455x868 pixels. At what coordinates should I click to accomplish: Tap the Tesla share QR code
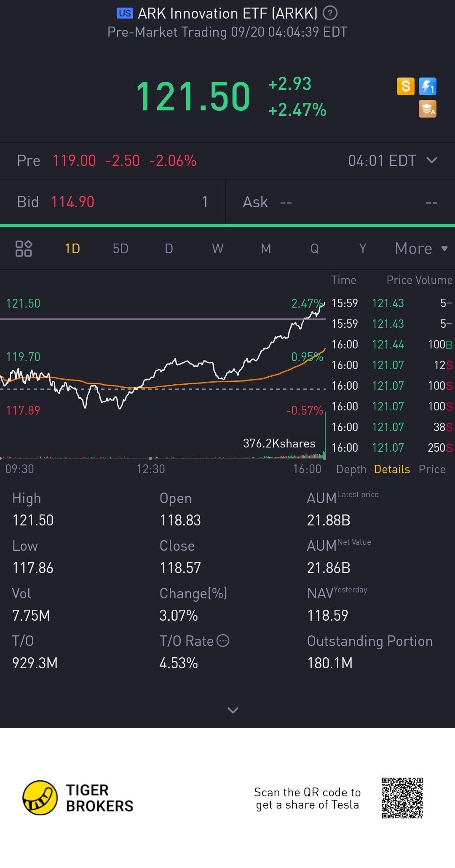coord(402,798)
